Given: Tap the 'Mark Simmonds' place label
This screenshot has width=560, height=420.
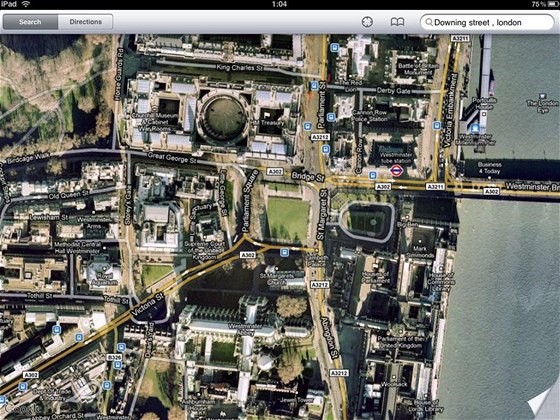Looking at the screenshot, I should pos(420,252).
